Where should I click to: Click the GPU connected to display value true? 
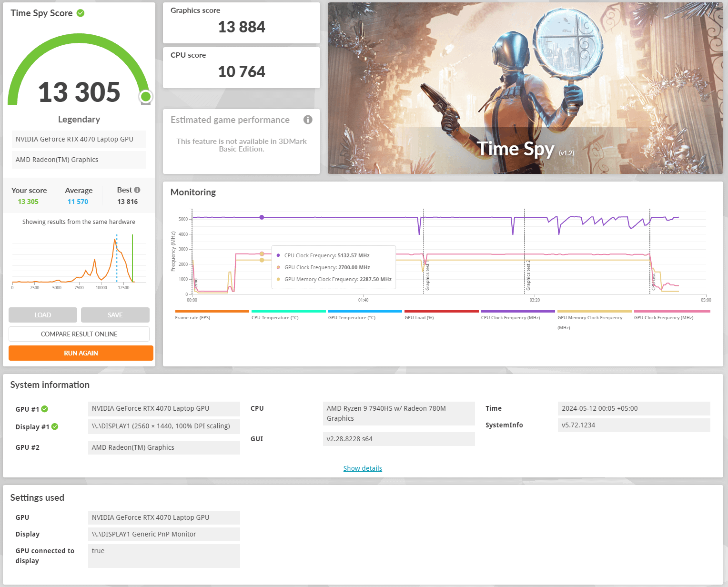point(164,556)
